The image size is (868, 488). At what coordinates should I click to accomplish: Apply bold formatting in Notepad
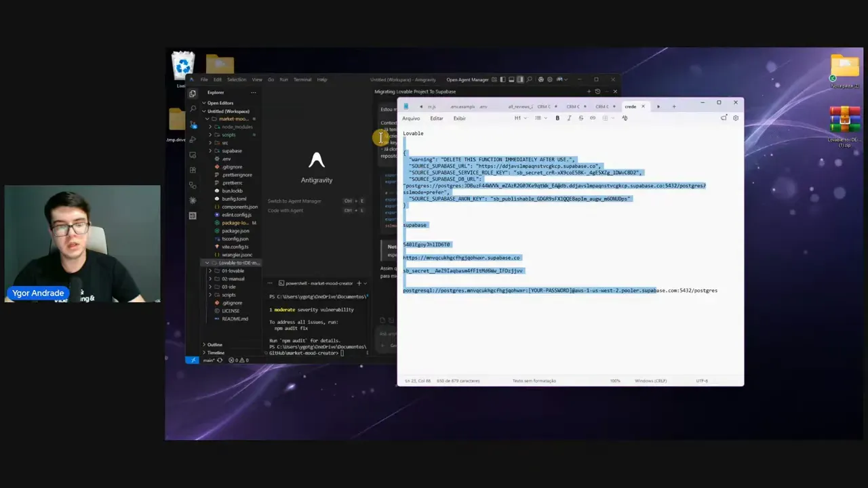[x=557, y=118]
